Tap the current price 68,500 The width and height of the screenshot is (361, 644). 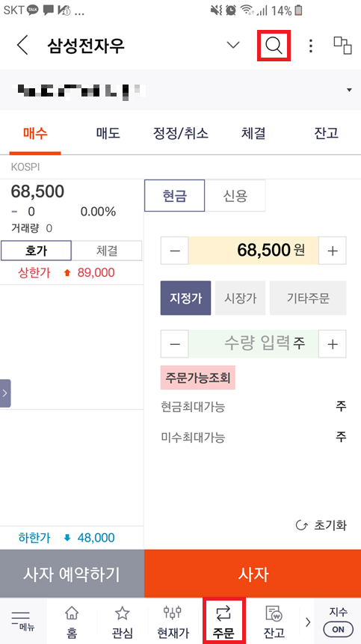(37, 191)
